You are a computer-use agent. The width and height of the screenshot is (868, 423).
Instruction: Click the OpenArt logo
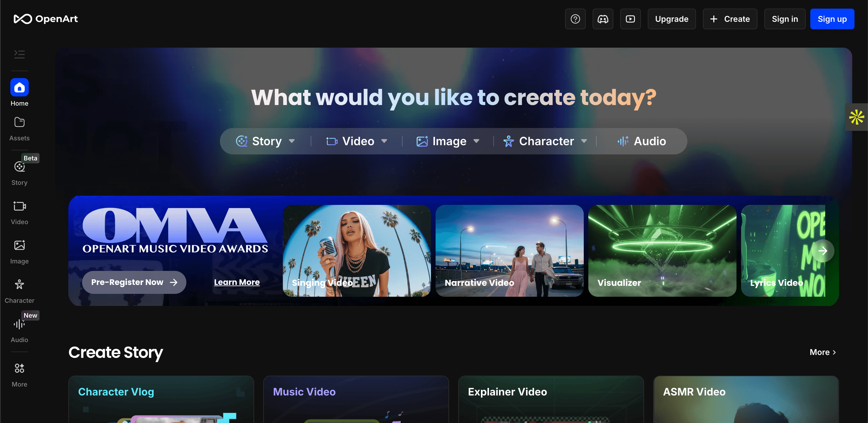pos(45,19)
